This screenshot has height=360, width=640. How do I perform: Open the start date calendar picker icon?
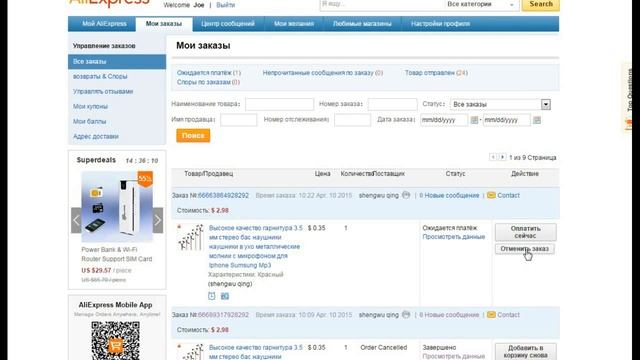474,120
